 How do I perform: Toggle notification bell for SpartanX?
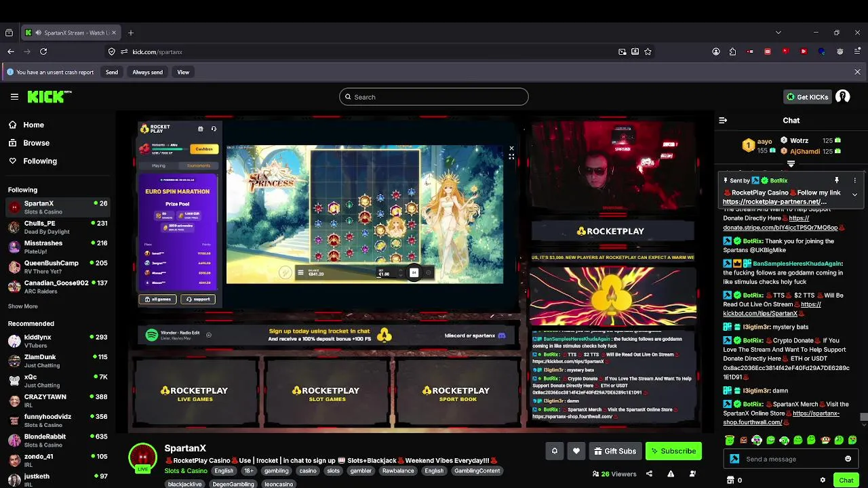tap(554, 451)
